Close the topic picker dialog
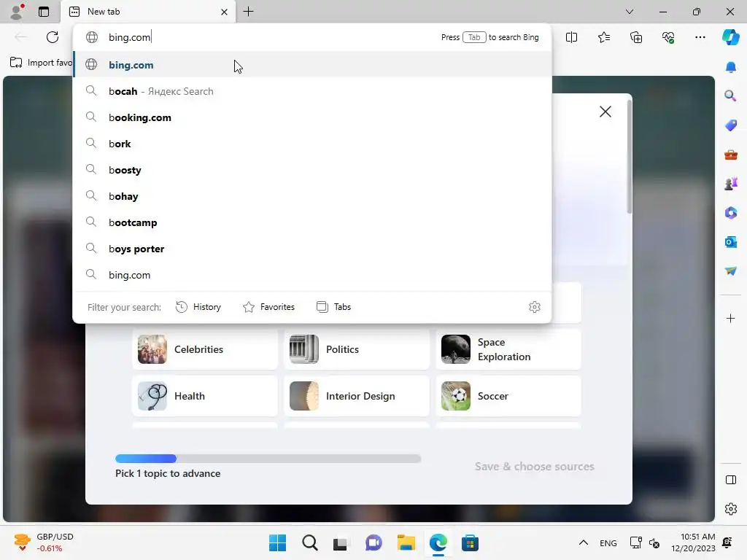Viewport: 747px width, 560px height. (x=605, y=112)
